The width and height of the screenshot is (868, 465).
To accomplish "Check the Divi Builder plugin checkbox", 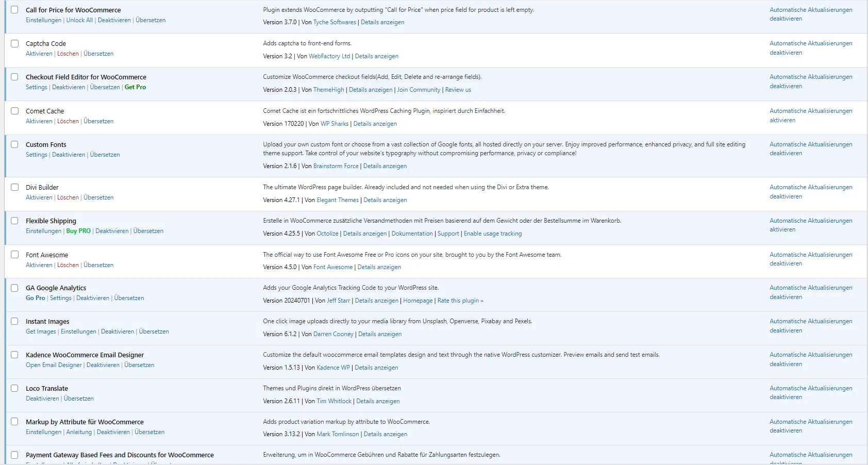I will click(x=14, y=187).
